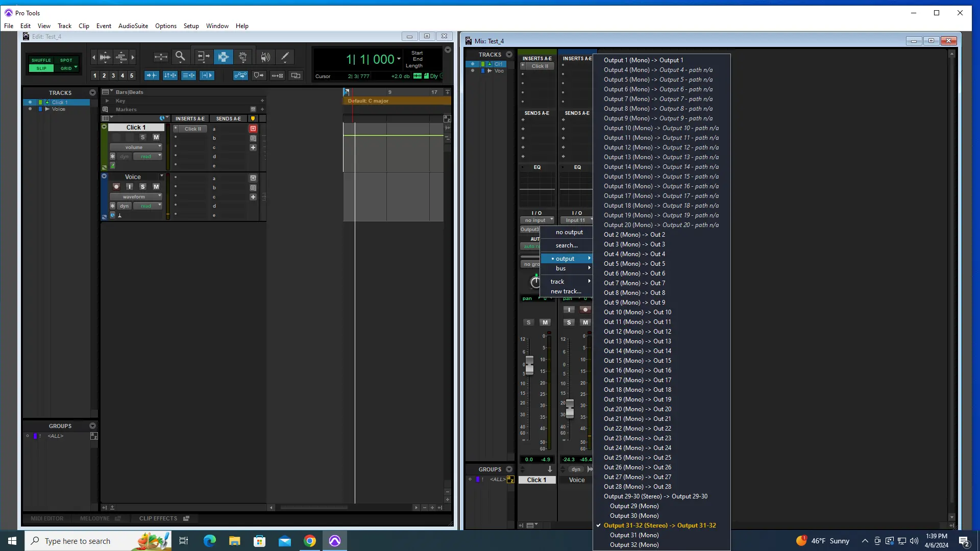This screenshot has height=551, width=980.
Task: Select the Trim tool in Edit toolbar
Action: (203, 57)
